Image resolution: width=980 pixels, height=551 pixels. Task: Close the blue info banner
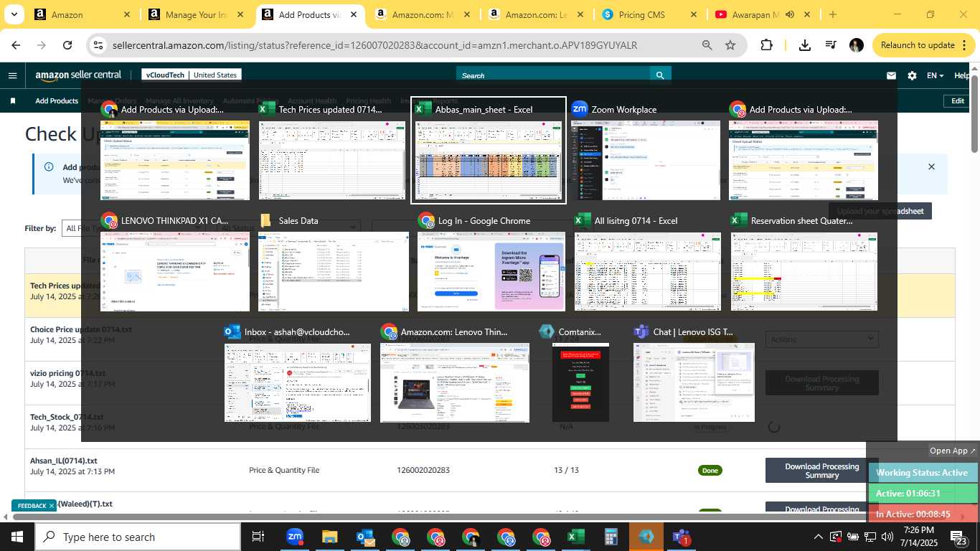click(x=931, y=166)
